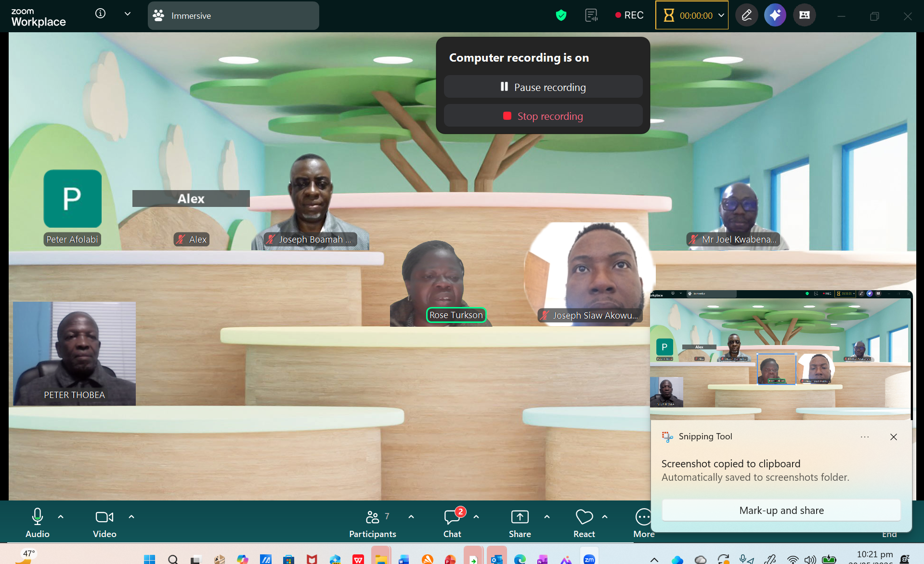The width and height of the screenshot is (924, 564).
Task: Open the Participants panel
Action: pyautogui.click(x=373, y=523)
